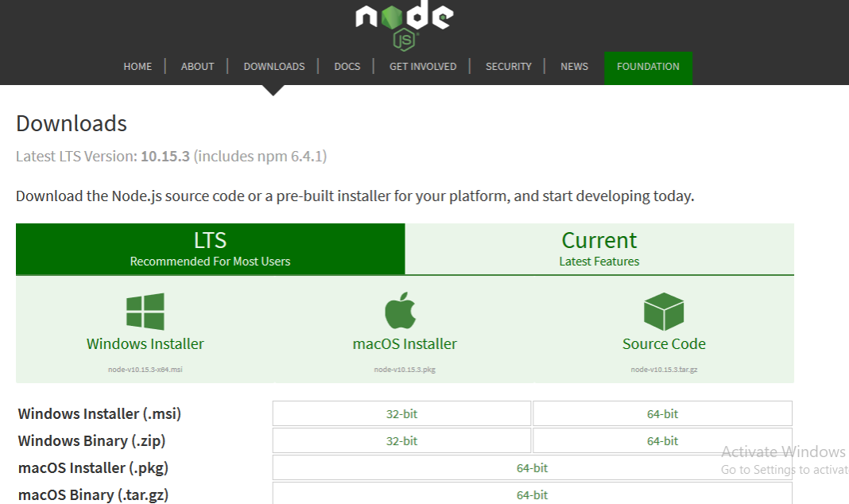Click the Apple logo icon
The width and height of the screenshot is (849, 504).
point(400,310)
